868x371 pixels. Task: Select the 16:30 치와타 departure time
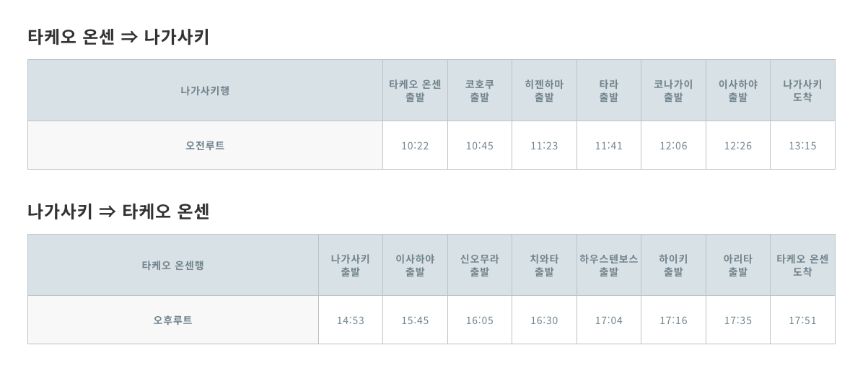(x=544, y=320)
